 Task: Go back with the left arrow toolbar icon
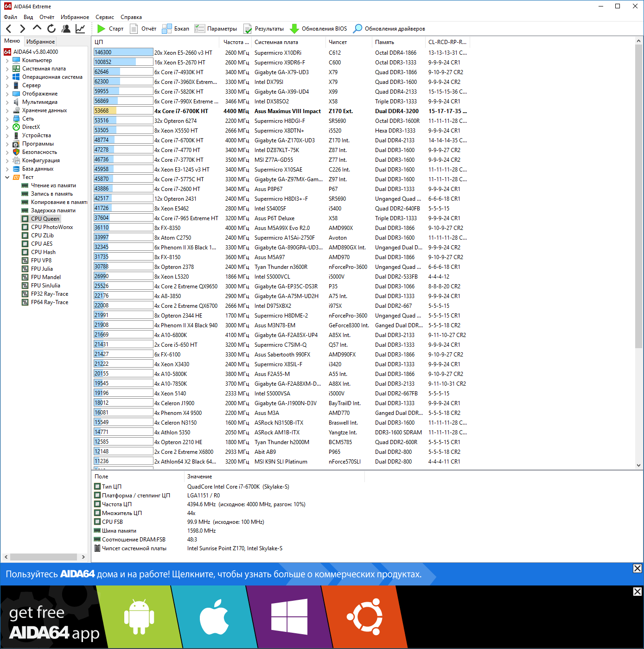point(8,29)
